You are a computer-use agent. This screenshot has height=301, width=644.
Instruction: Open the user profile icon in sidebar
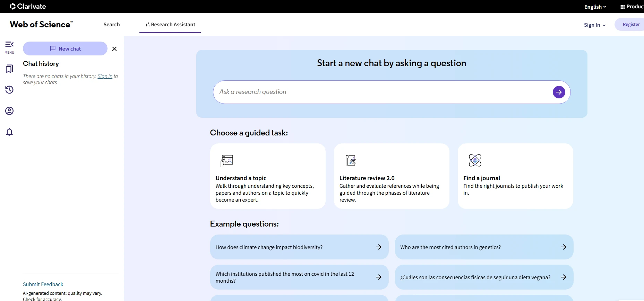9,111
